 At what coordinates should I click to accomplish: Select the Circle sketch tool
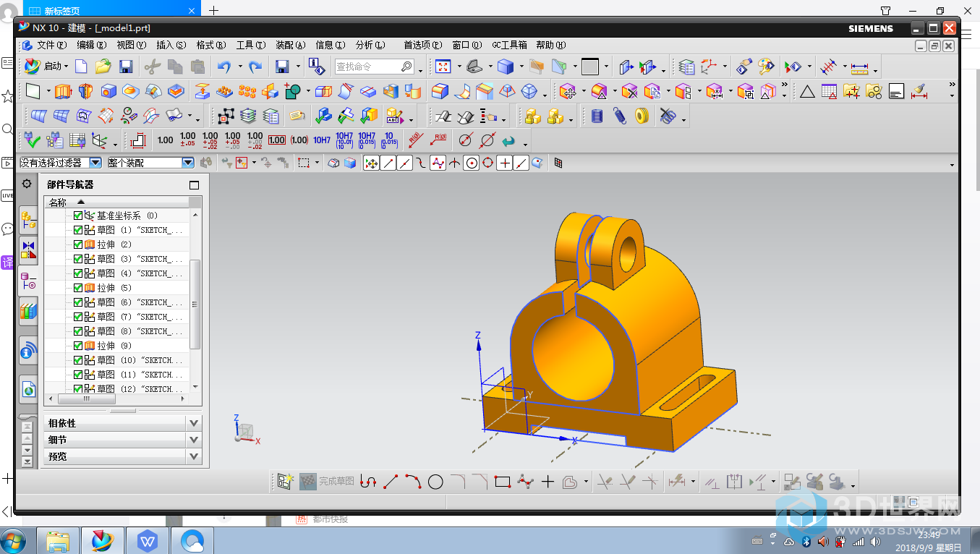(435, 482)
